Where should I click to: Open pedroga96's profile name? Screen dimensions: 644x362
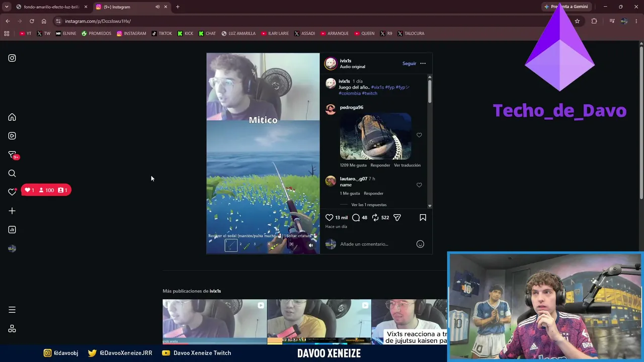pos(351,107)
